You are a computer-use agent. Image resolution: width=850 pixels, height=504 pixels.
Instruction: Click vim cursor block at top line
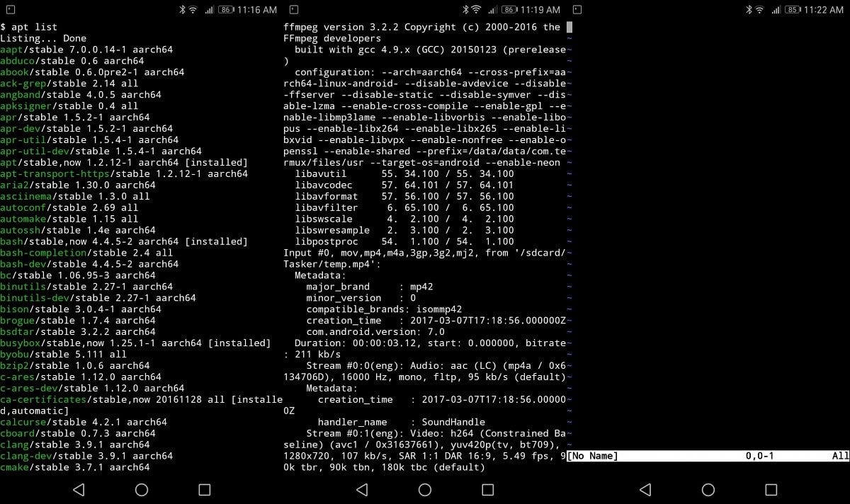[569, 27]
